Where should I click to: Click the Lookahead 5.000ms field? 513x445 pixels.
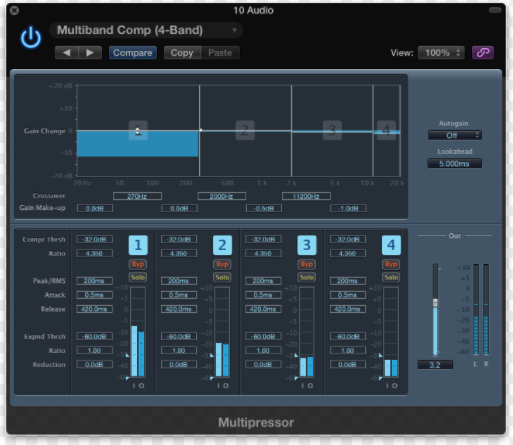pos(455,164)
